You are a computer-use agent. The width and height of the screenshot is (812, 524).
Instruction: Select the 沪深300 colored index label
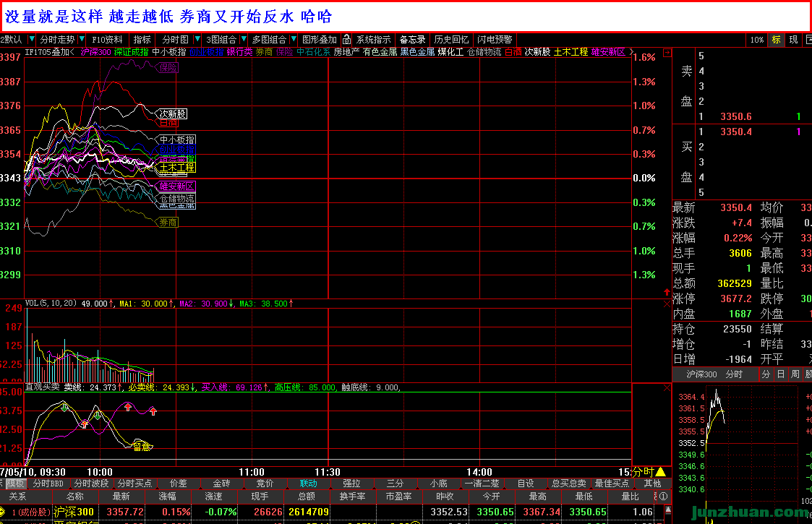(x=95, y=52)
